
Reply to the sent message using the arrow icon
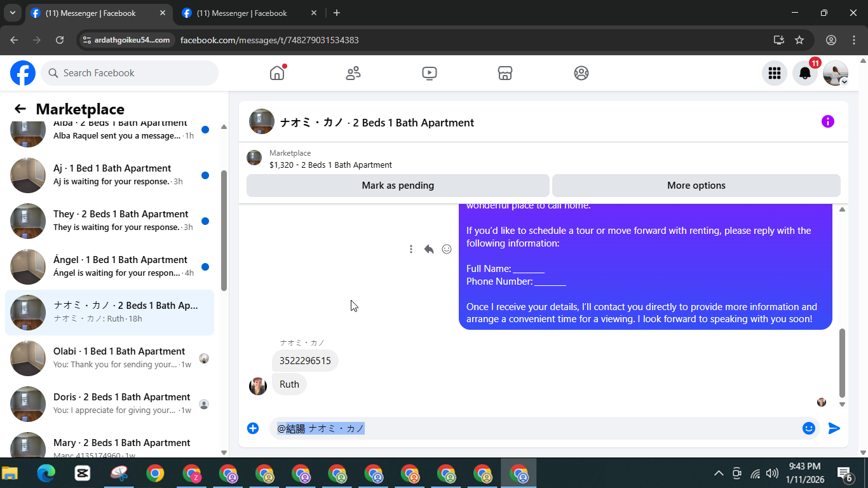pos(429,249)
